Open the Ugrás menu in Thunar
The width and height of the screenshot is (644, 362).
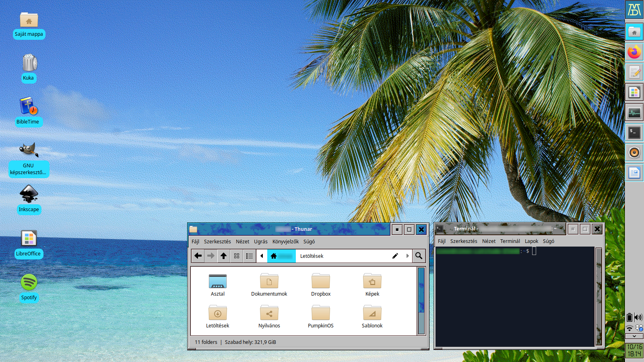point(260,241)
